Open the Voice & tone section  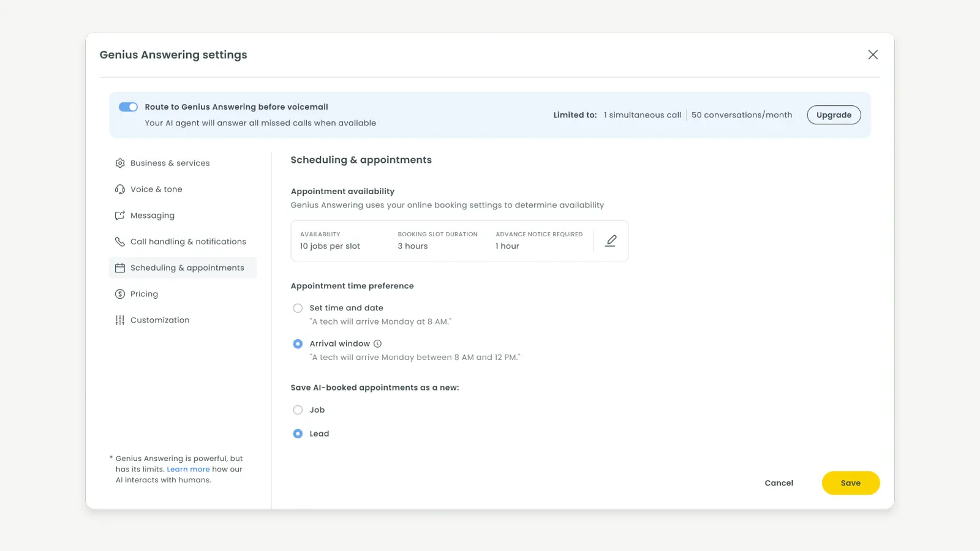(183, 189)
